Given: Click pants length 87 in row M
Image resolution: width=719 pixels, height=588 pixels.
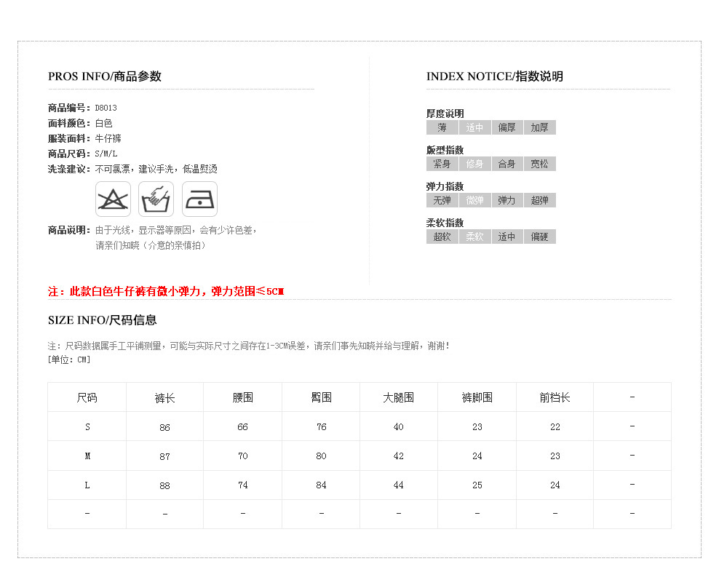Looking at the screenshot, I should 164,456.
